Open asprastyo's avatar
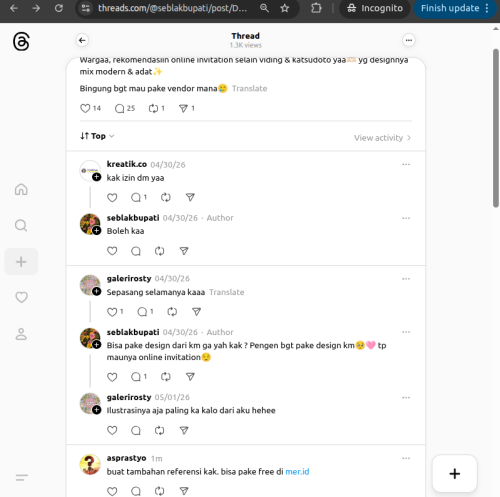The width and height of the screenshot is (500, 497). point(90,464)
